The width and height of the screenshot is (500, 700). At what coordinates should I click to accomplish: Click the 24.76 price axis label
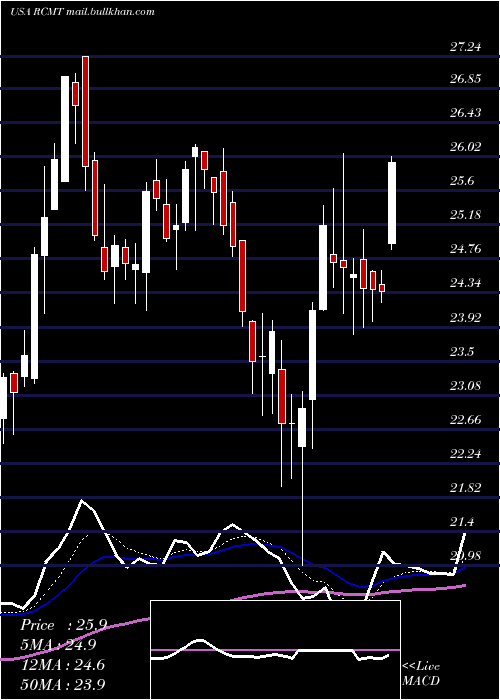[x=465, y=249]
